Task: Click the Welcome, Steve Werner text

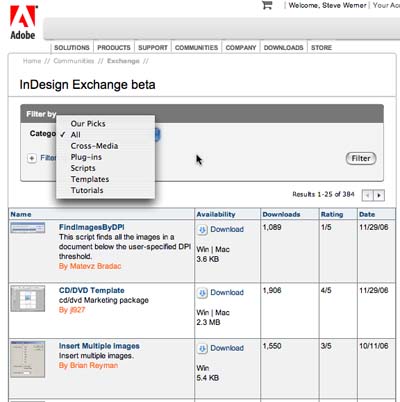Action: click(328, 5)
